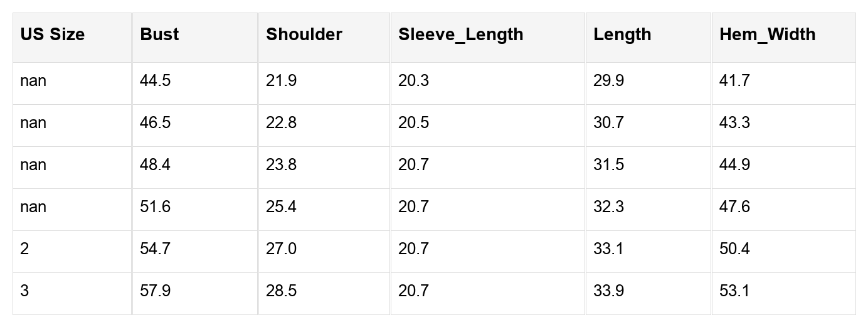
Task: Select the Hem_Width value 41.7
Action: point(734,81)
